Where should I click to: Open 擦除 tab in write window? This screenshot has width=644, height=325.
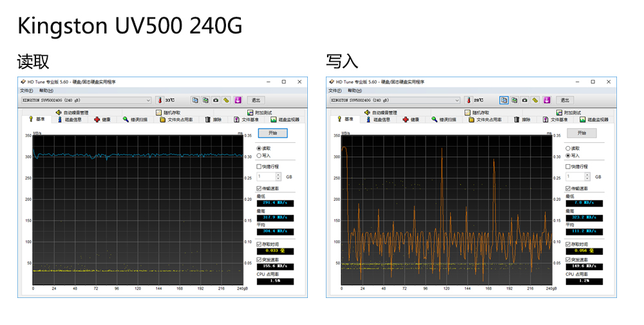click(522, 120)
